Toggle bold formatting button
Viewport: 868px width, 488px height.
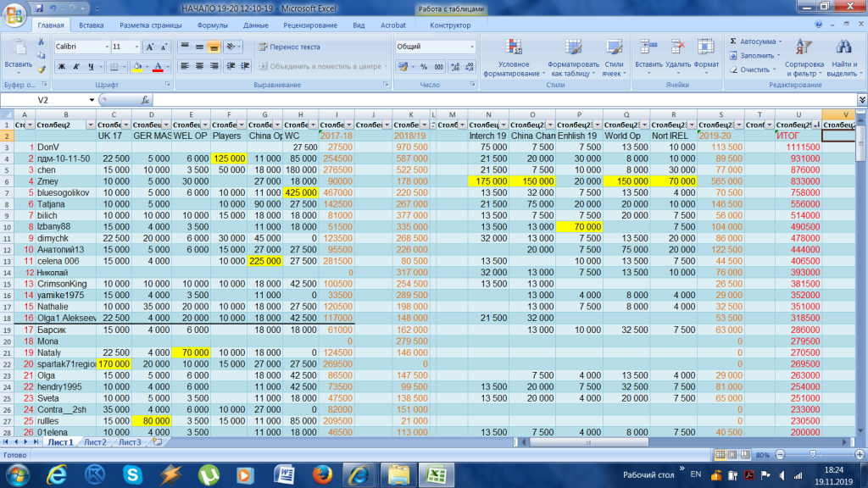61,67
